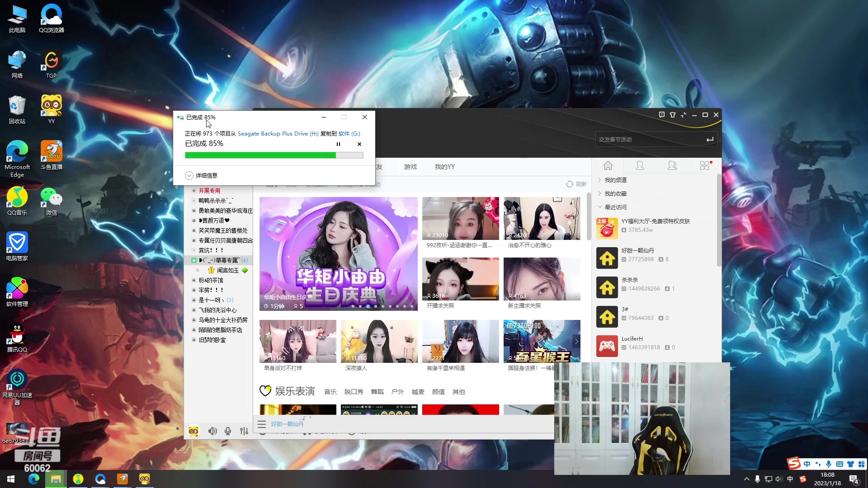Open File Explorer from the taskbar
Viewport: 868px width, 488px height.
[x=56, y=479]
